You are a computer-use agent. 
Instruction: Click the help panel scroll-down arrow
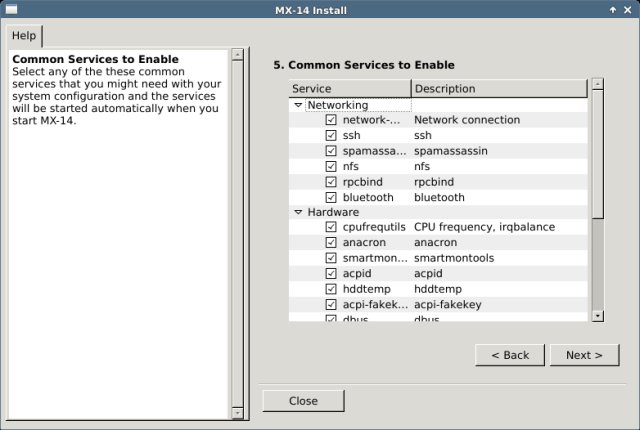coord(237,413)
